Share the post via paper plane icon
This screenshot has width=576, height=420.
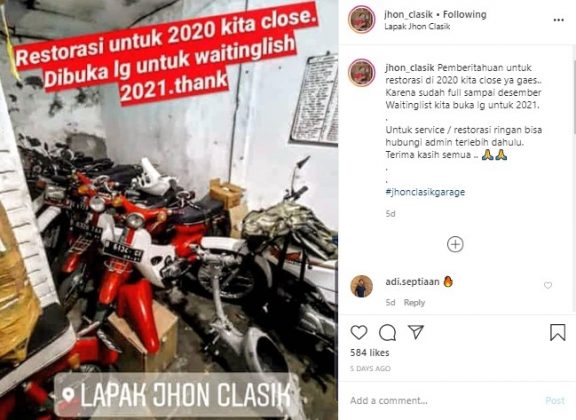(416, 332)
